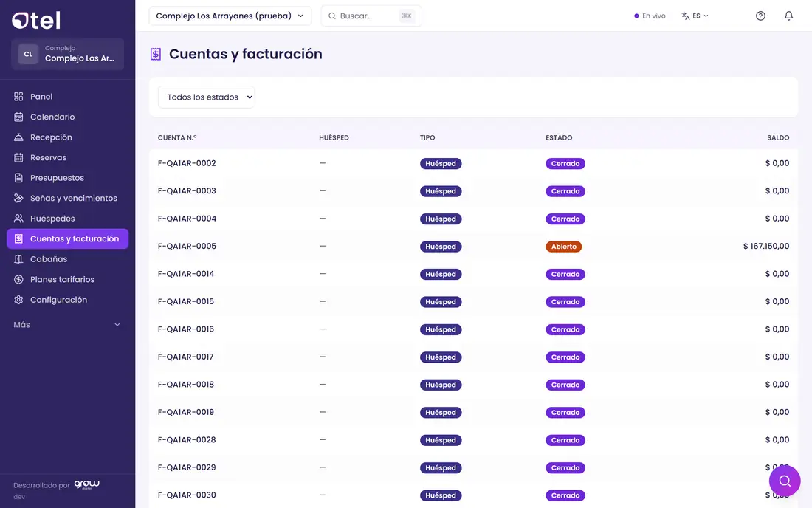The image size is (812, 508).
Task: Click the help question mark icon
Action: pos(760,16)
